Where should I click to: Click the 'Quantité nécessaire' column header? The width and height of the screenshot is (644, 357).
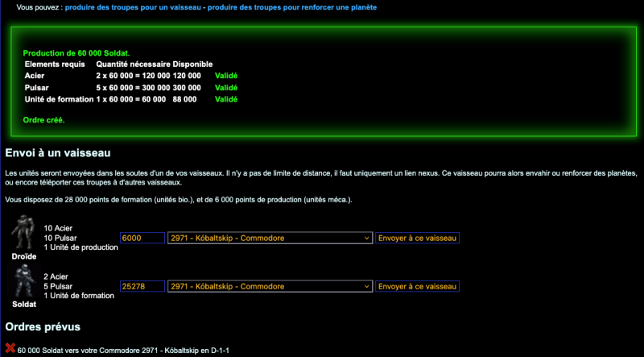[134, 64]
